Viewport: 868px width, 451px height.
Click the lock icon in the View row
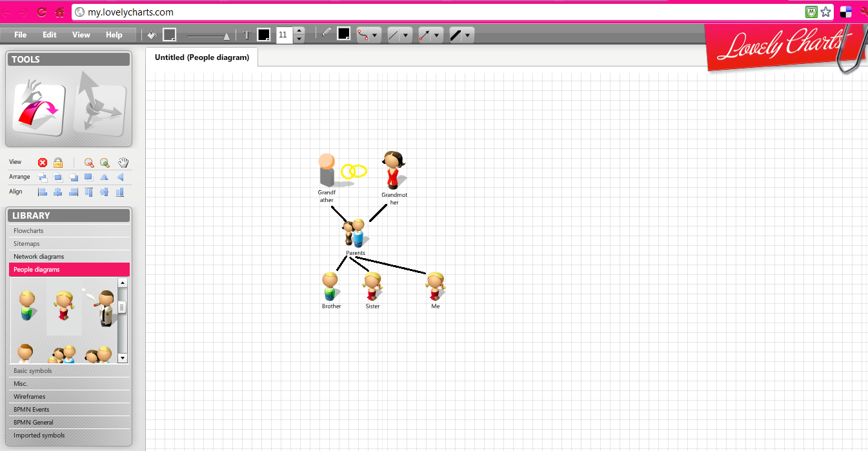pyautogui.click(x=57, y=162)
